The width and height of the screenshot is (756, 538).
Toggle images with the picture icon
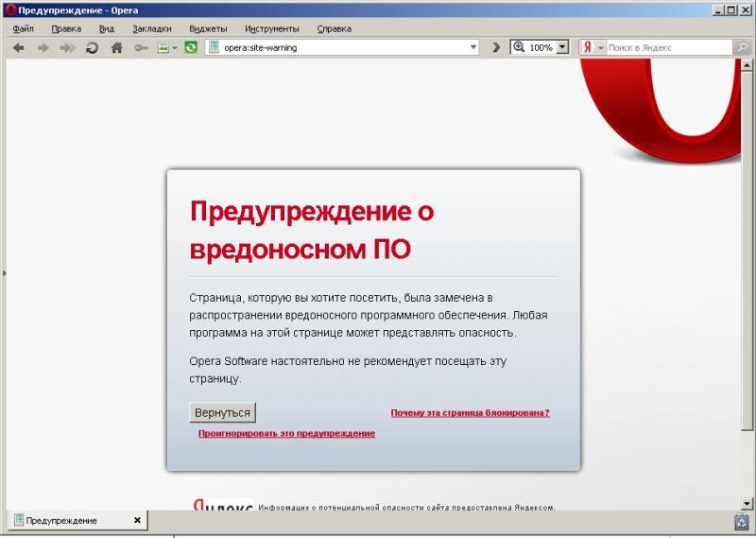(x=163, y=48)
